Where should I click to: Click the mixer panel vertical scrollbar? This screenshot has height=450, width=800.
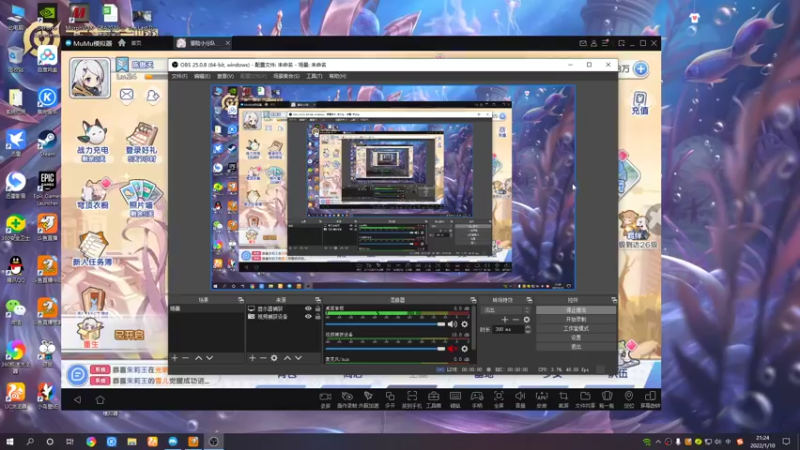474,328
